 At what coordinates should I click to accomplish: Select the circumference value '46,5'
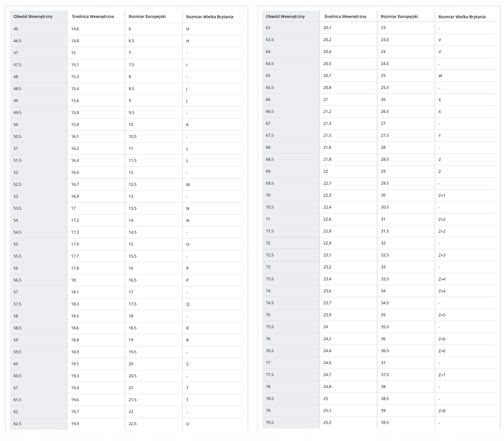point(18,41)
